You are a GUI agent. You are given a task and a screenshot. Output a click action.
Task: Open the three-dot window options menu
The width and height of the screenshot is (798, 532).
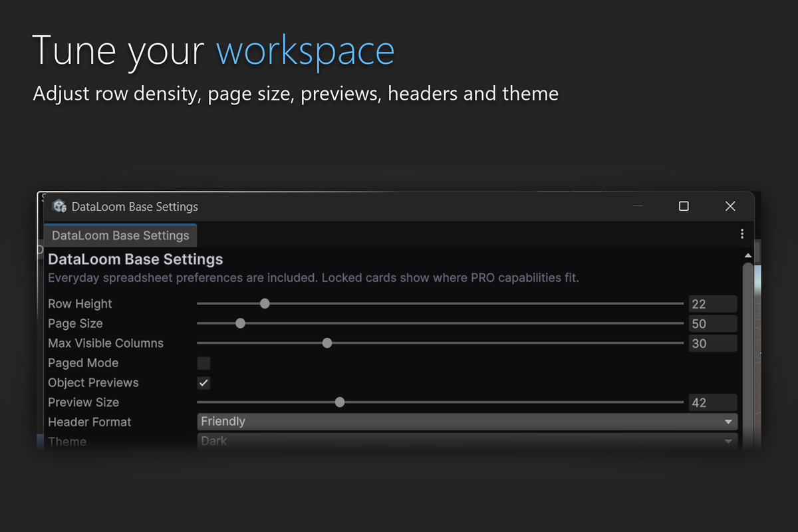[x=742, y=234]
